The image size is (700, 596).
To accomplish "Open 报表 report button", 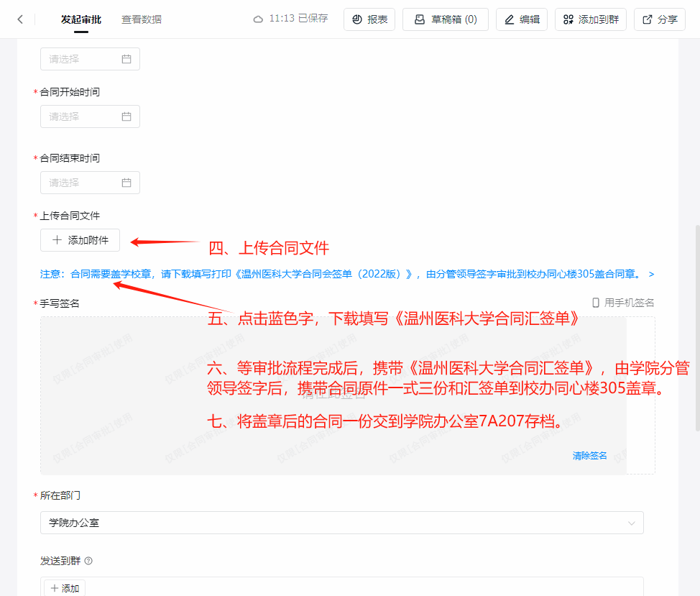I will click(x=369, y=19).
